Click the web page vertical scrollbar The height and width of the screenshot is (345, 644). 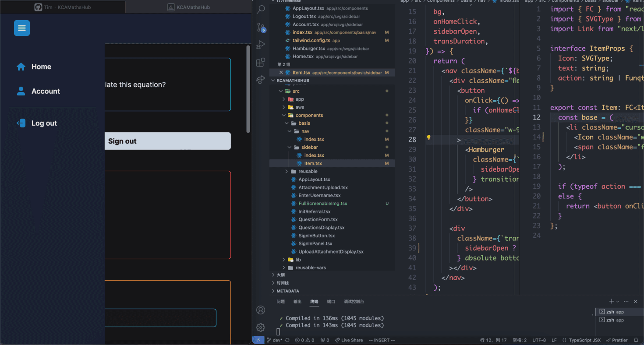point(248,88)
